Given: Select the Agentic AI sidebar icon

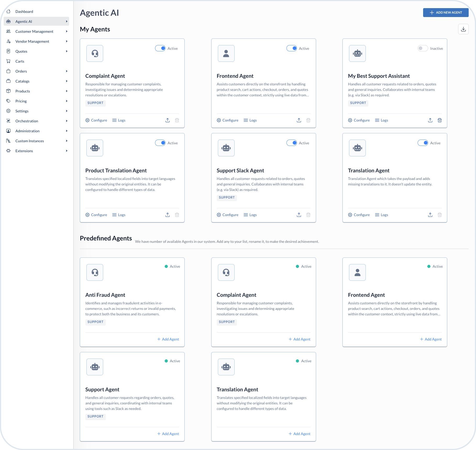Looking at the screenshot, I should [8, 21].
